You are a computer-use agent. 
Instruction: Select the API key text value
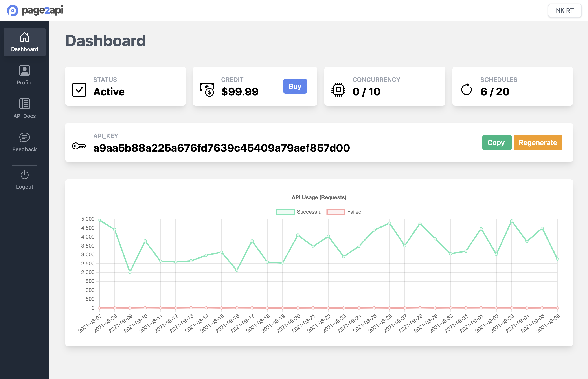pos(221,148)
